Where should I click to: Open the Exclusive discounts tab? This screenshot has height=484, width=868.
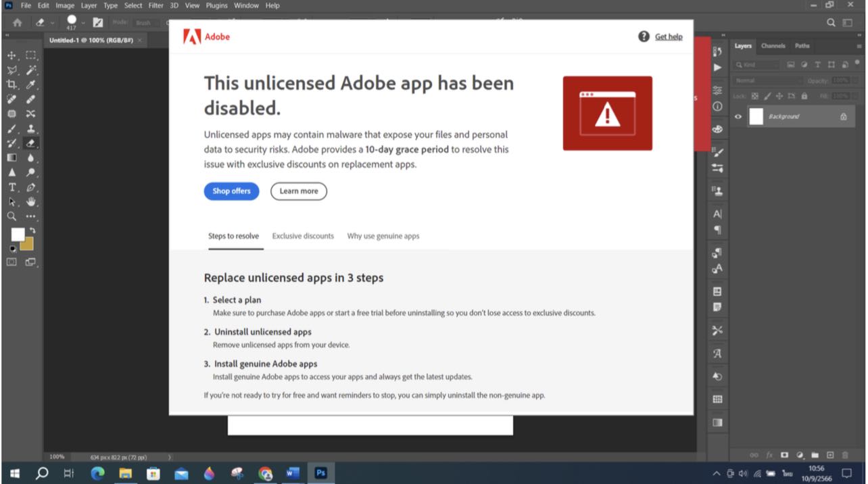303,236
